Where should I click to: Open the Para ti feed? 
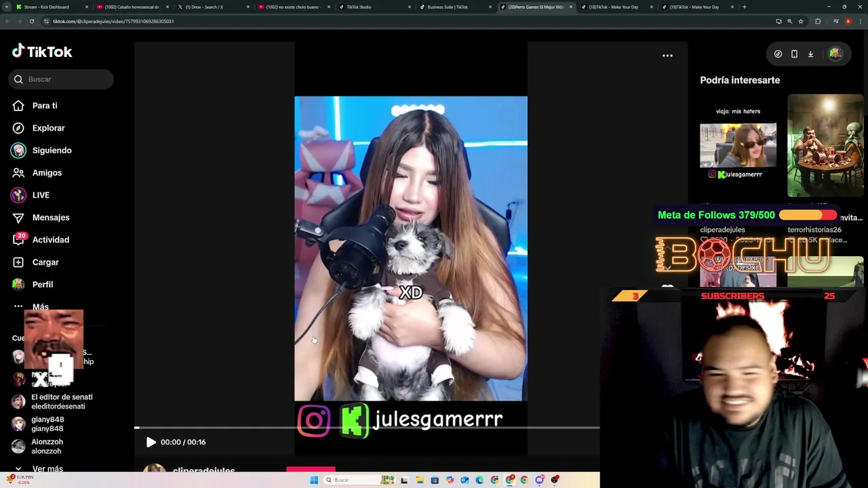[x=45, y=106]
